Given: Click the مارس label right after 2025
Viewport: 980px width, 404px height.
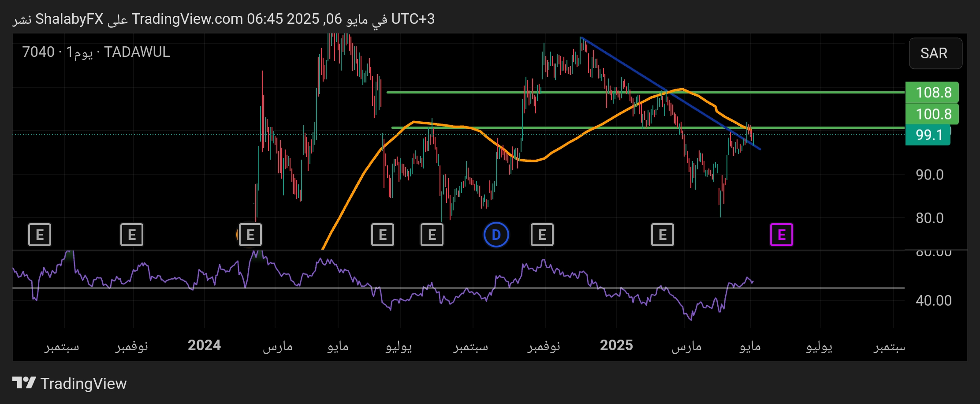Looking at the screenshot, I should (x=686, y=346).
